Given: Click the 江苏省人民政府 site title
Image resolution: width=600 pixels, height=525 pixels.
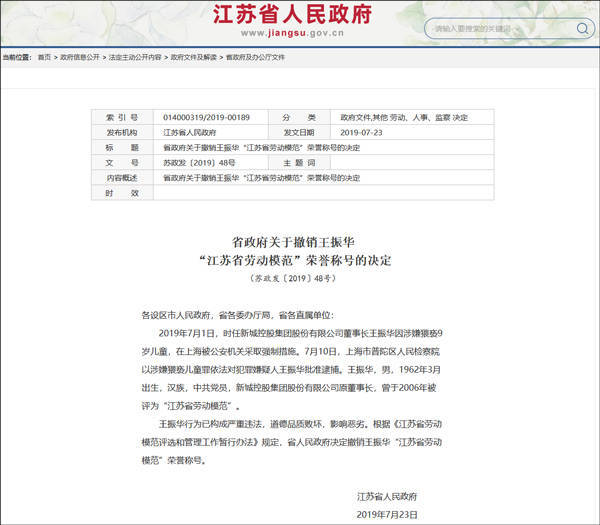Looking at the screenshot, I should tap(292, 15).
